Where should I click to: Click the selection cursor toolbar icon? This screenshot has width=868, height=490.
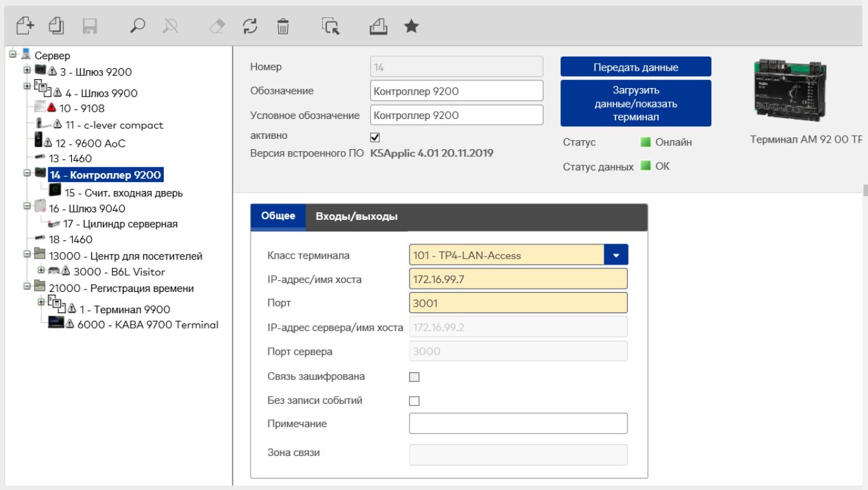pyautogui.click(x=330, y=26)
